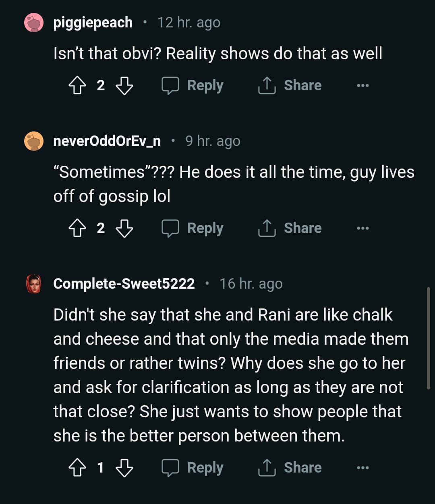
Task: Reply to neverOddOrEv_n's comment
Action: click(x=193, y=228)
